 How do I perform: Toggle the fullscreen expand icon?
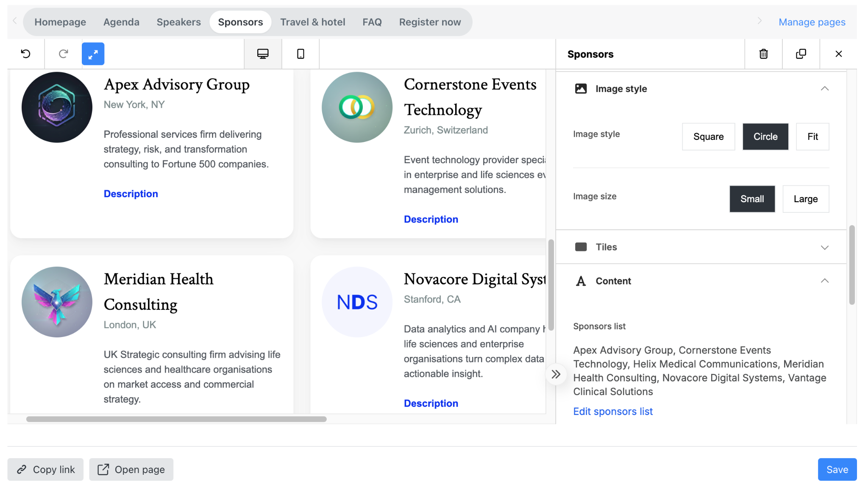coord(93,54)
